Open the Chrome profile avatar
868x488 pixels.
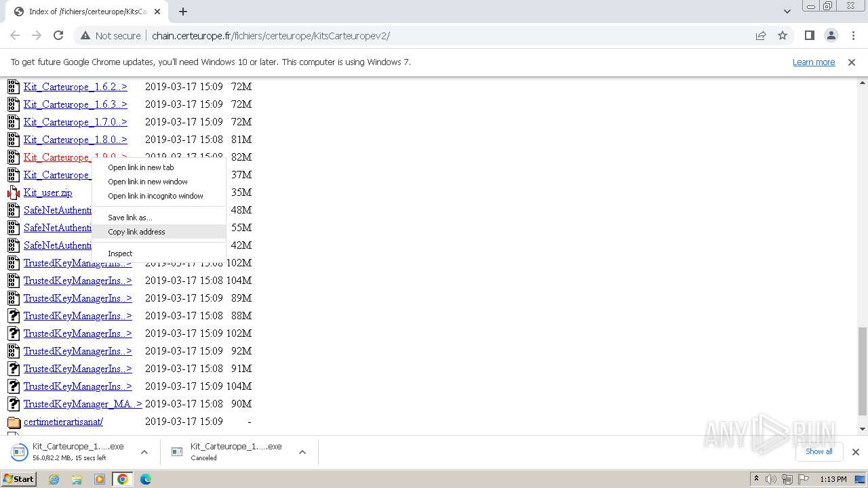(x=831, y=35)
